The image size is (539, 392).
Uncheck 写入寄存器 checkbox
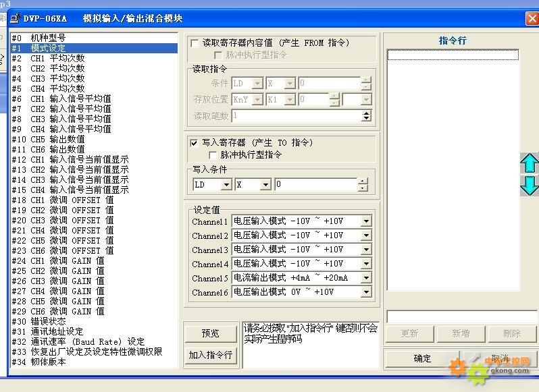click(x=195, y=143)
